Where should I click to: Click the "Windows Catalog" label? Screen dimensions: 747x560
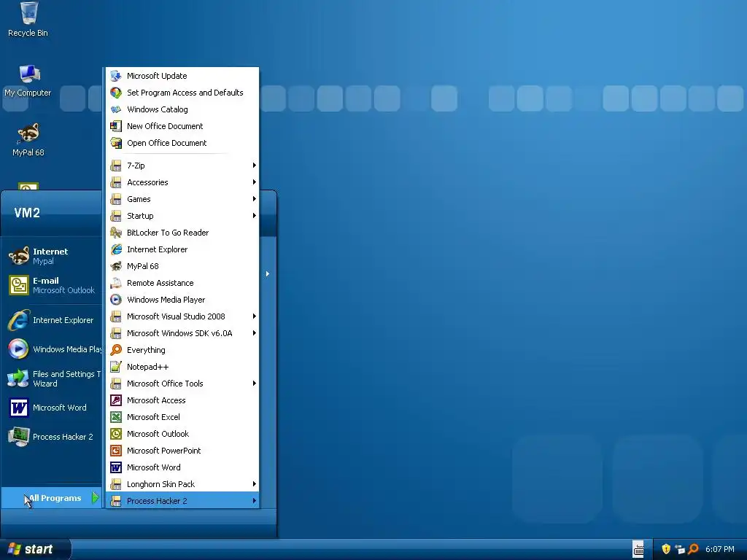158,109
